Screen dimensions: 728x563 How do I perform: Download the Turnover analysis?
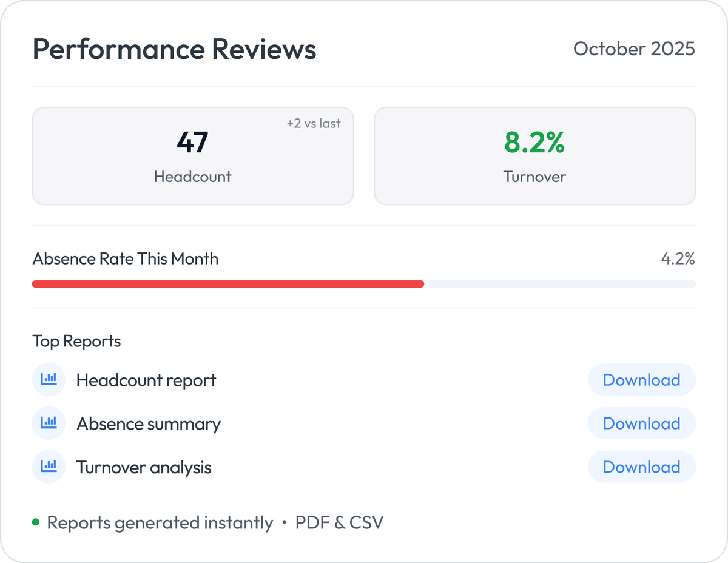(x=641, y=467)
